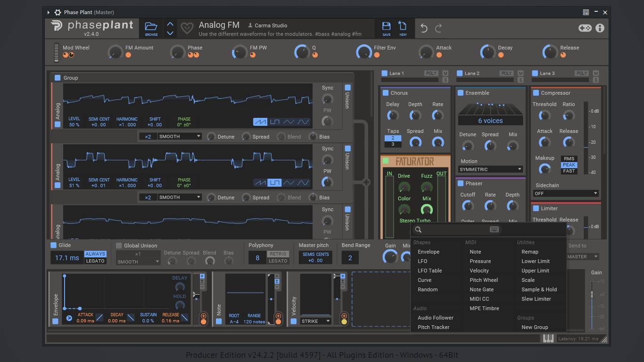Add modulation target from Envelope plus icon
The height and width of the screenshot is (362, 644).
[x=204, y=316]
